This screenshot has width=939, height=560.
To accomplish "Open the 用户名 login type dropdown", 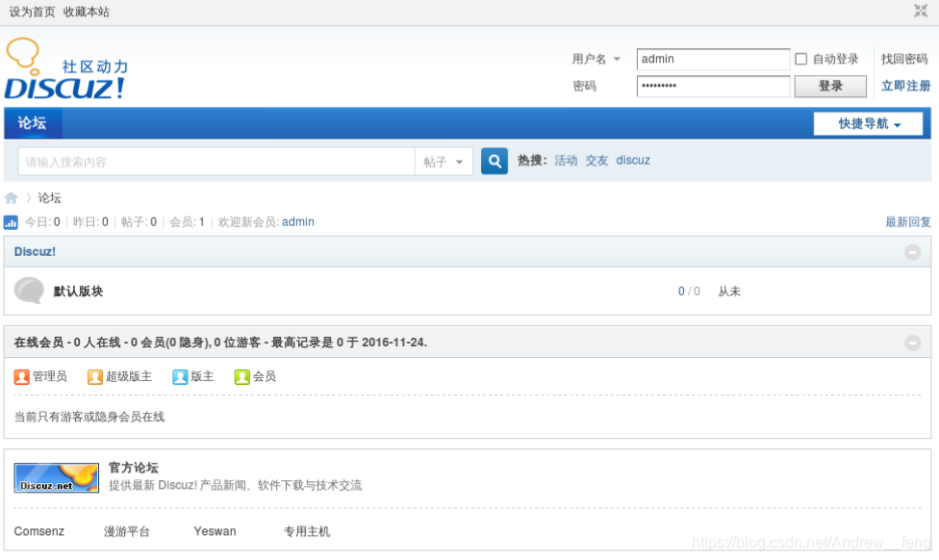I will (x=596, y=59).
